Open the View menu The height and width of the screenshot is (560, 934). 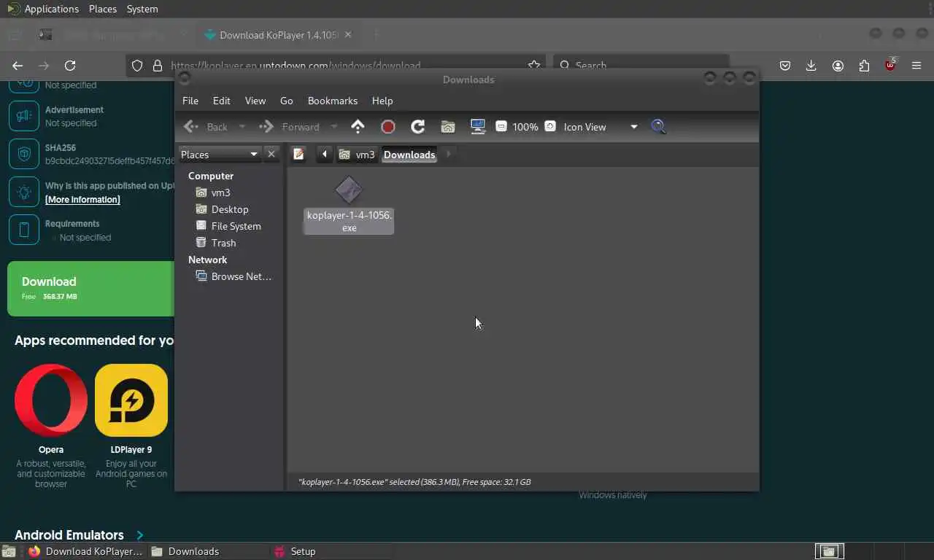[255, 101]
